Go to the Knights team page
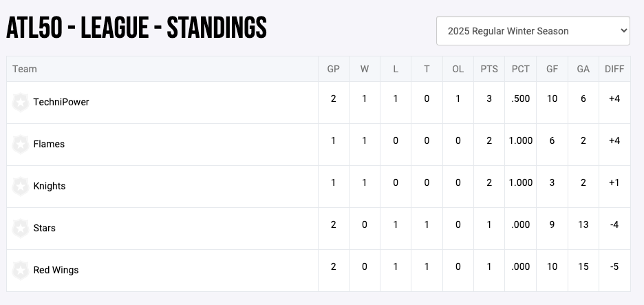 click(x=50, y=186)
